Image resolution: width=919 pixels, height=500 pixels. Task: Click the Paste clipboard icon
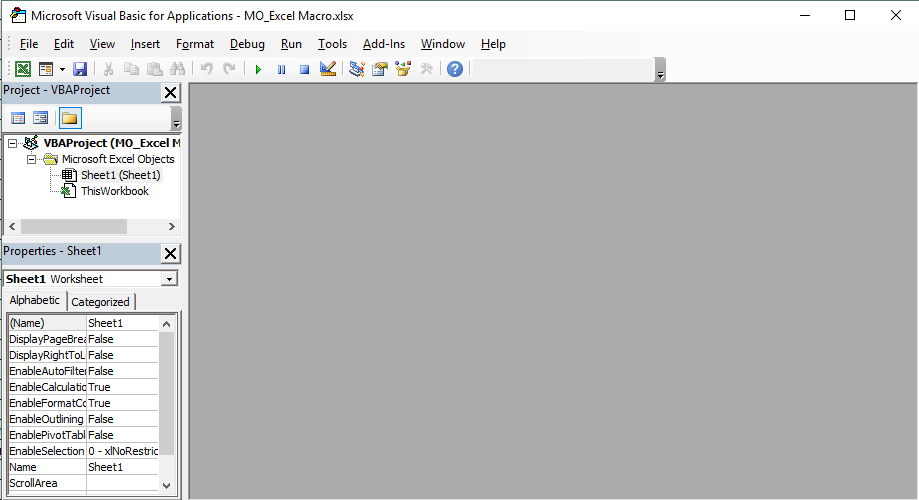(155, 69)
